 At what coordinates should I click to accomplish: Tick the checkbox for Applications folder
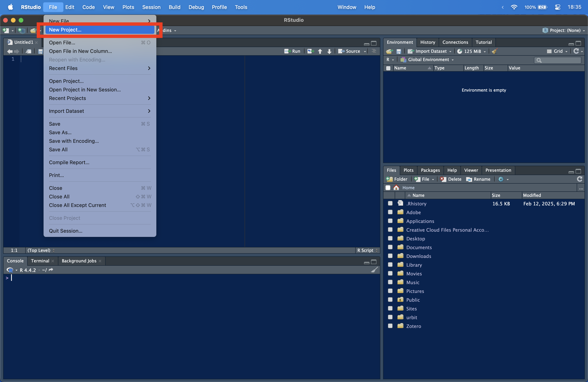(x=390, y=221)
